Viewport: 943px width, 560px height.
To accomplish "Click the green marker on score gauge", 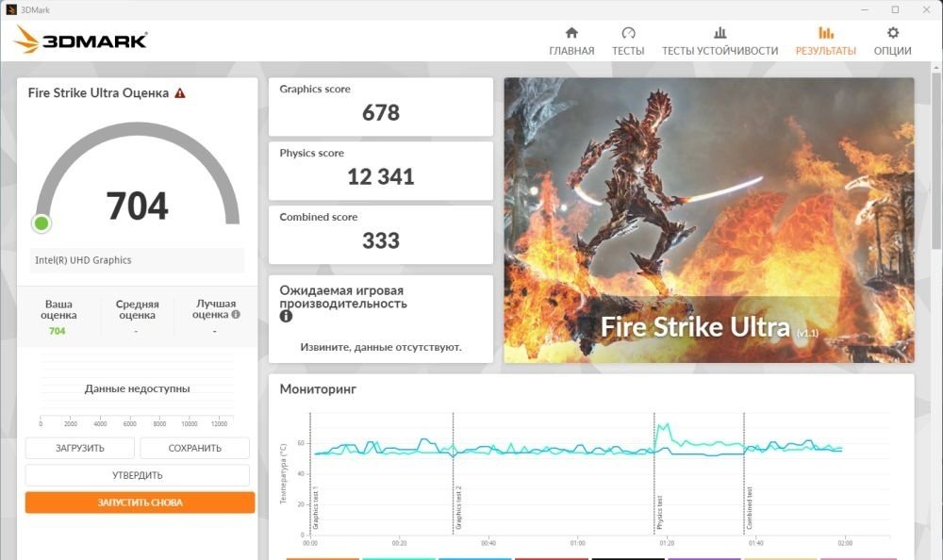I will [x=41, y=223].
